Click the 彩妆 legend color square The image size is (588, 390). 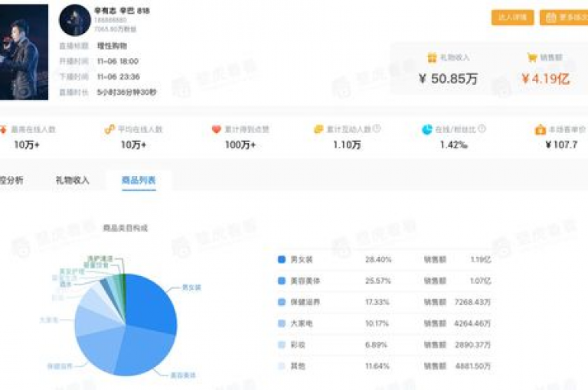pyautogui.click(x=282, y=345)
